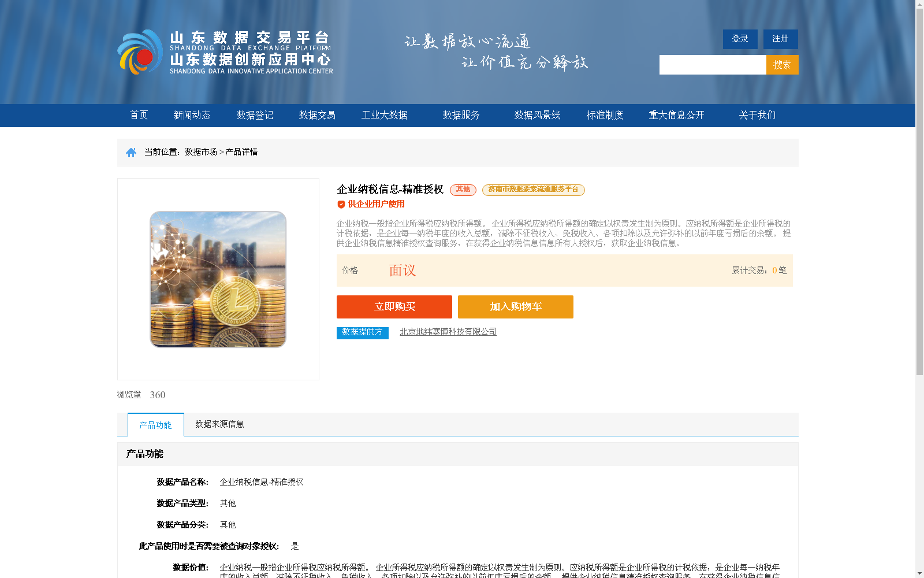Click 数据市场 breadcrumb link
924x578 pixels.
pos(201,152)
